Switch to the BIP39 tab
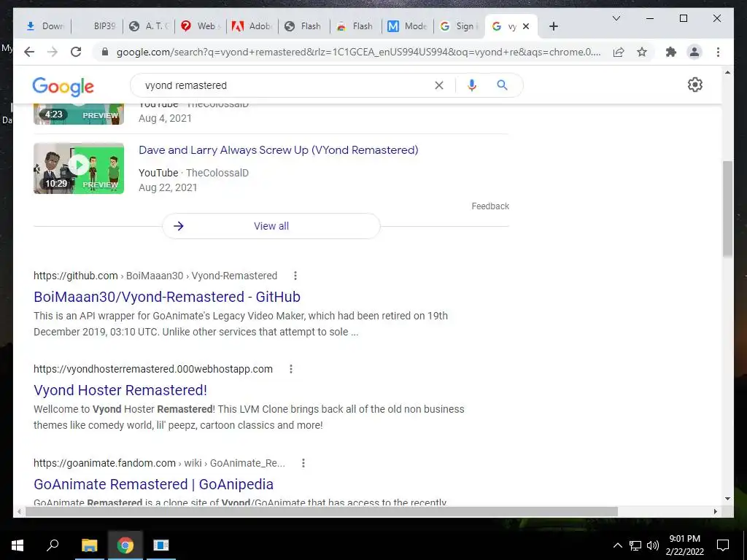Image resolution: width=747 pixels, height=560 pixels. tap(98, 26)
